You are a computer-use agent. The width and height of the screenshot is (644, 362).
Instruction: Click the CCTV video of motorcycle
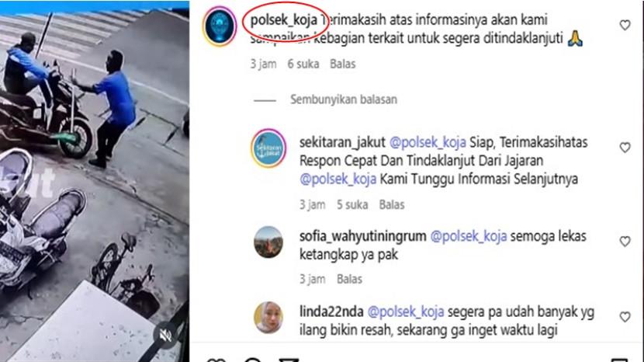(x=95, y=181)
